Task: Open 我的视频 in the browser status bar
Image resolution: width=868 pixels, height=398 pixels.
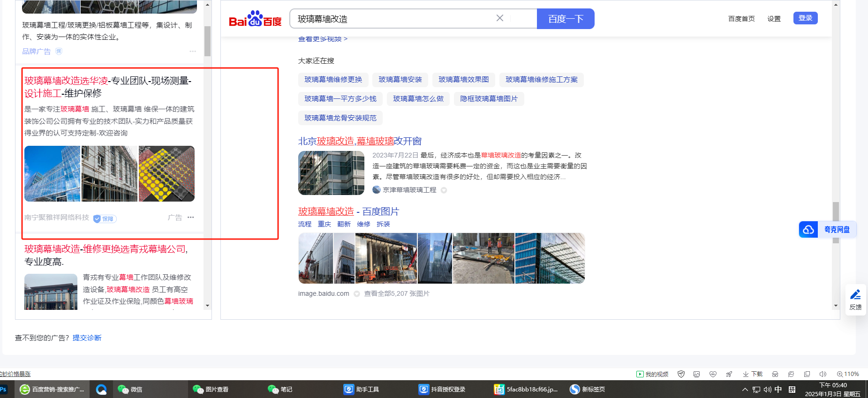Action: point(652,374)
